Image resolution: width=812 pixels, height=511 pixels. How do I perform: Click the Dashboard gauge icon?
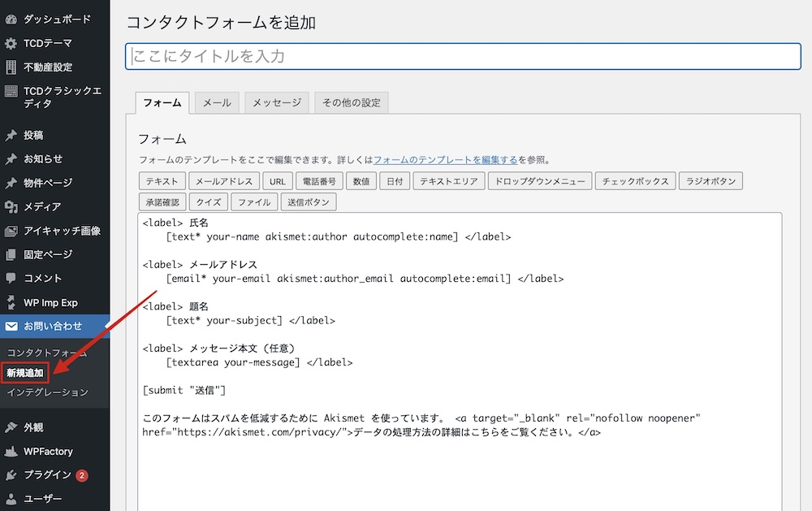(x=11, y=19)
